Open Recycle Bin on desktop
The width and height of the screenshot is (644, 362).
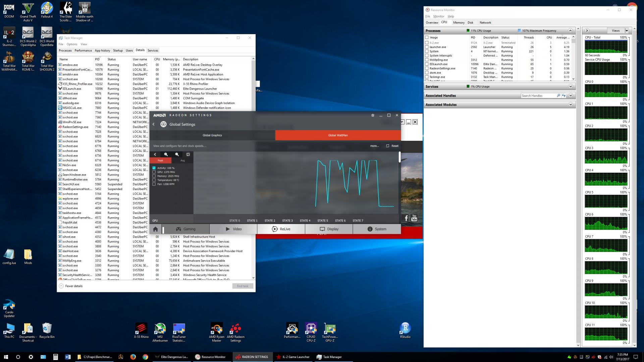pyautogui.click(x=47, y=331)
